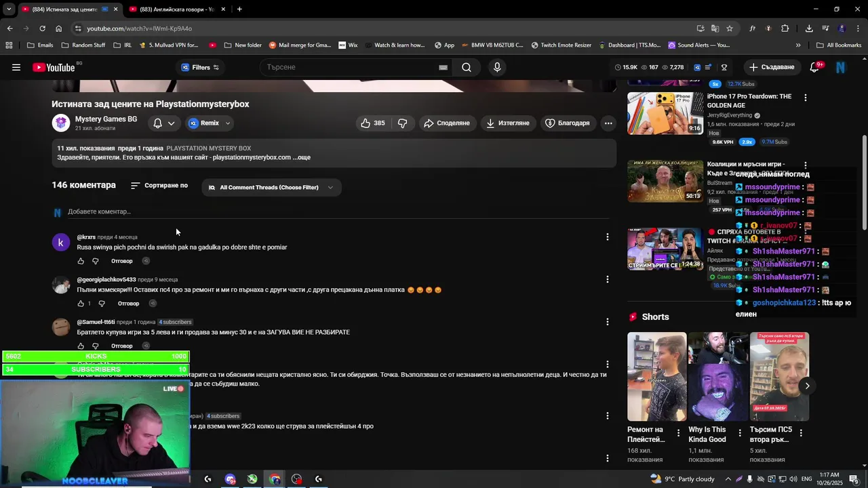Click the browser reload button

42,28
